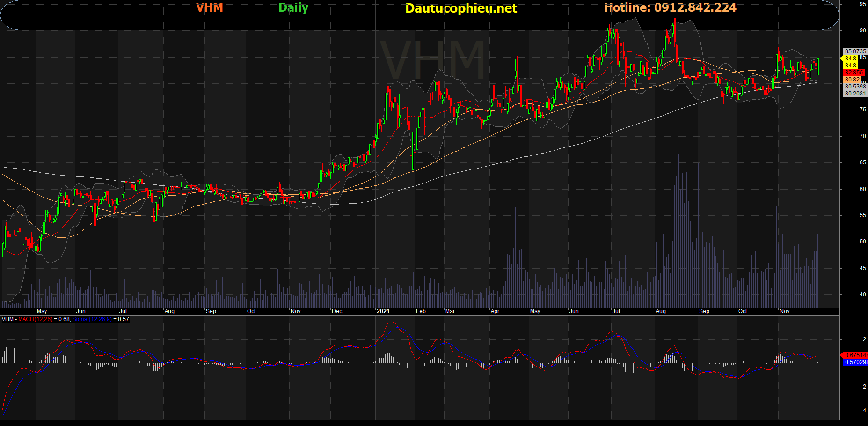Click the gray 85.0735 price label
Image resolution: width=868 pixels, height=426 pixels.
click(855, 51)
